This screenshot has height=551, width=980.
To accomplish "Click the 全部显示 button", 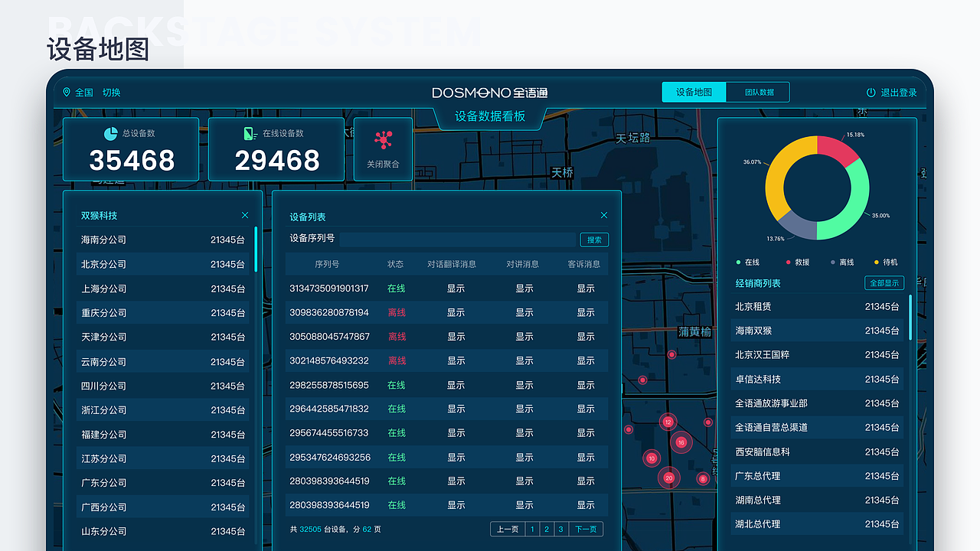I will click(x=884, y=283).
